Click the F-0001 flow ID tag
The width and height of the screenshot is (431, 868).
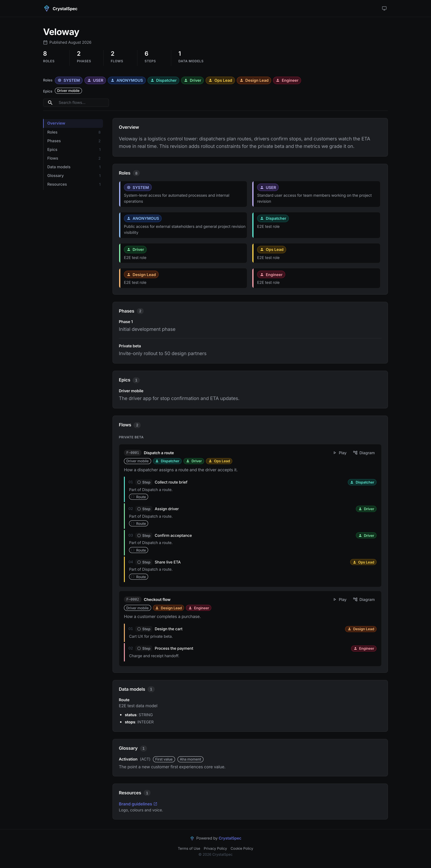coord(132,453)
